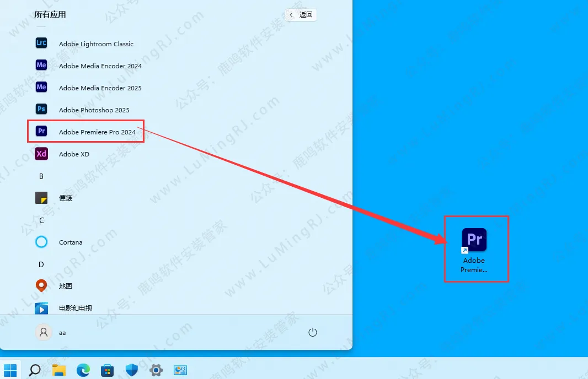The width and height of the screenshot is (588, 379).
Task: Click the D letter group header
Action: click(x=41, y=264)
